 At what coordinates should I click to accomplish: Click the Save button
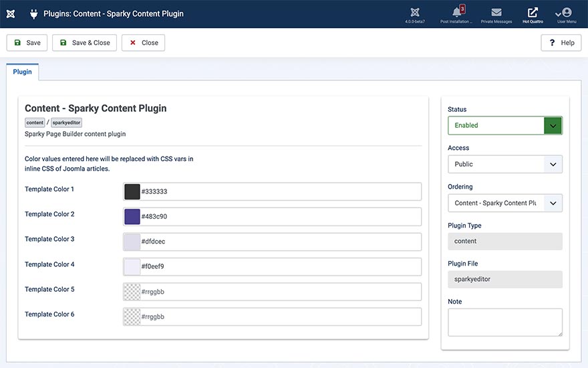[x=27, y=43]
